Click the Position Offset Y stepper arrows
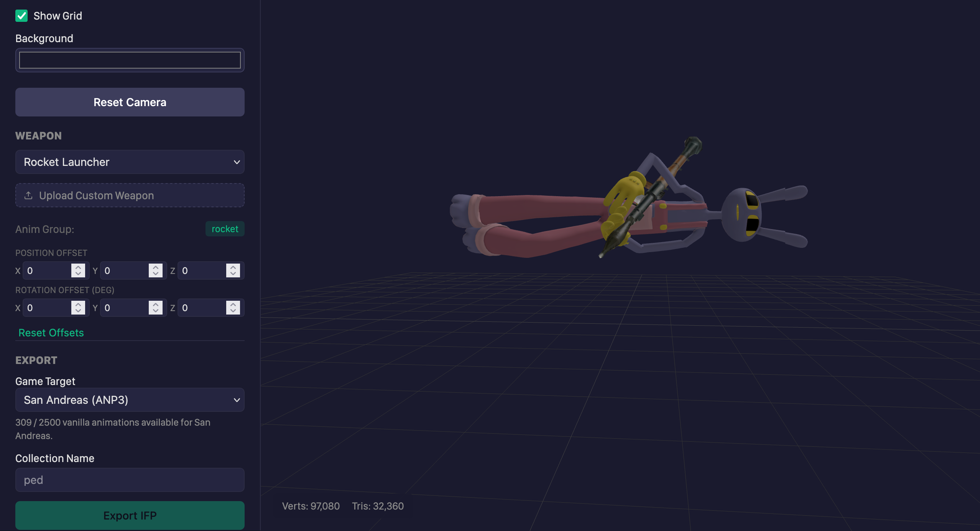Viewport: 980px width, 531px height. pyautogui.click(x=156, y=270)
